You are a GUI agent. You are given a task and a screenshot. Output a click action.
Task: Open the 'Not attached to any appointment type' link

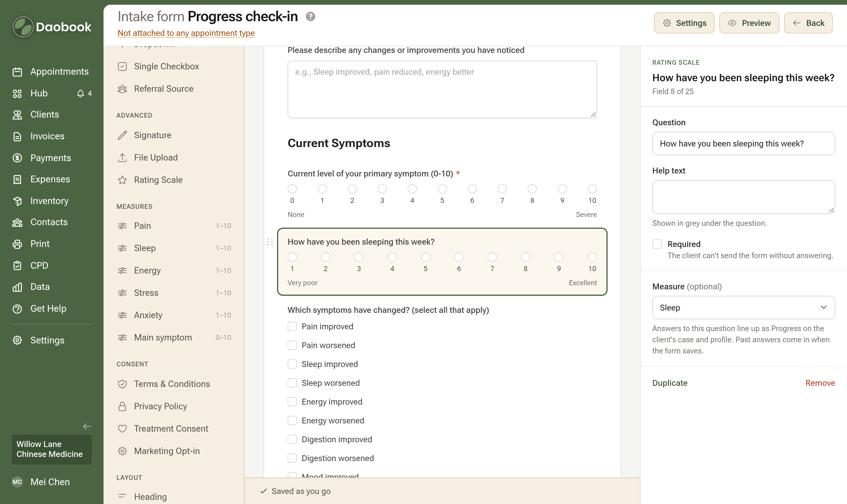click(x=186, y=33)
